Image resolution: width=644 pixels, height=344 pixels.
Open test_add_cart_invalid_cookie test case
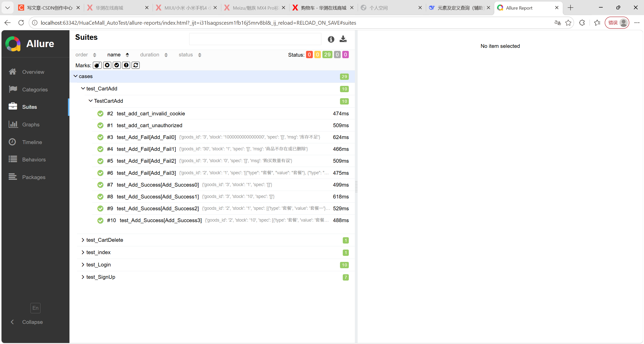pos(150,114)
